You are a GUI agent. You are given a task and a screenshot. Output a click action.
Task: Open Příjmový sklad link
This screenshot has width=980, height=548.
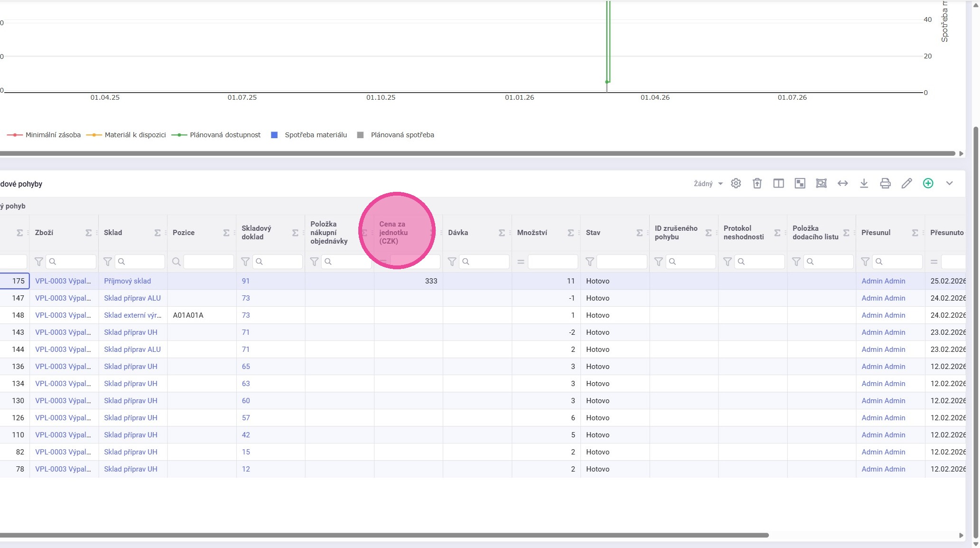point(127,281)
